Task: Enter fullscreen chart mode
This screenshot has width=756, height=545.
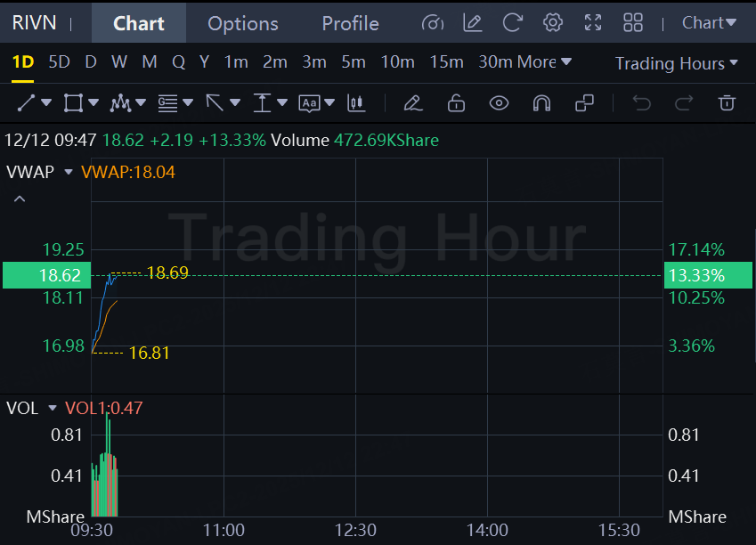Action: [593, 23]
